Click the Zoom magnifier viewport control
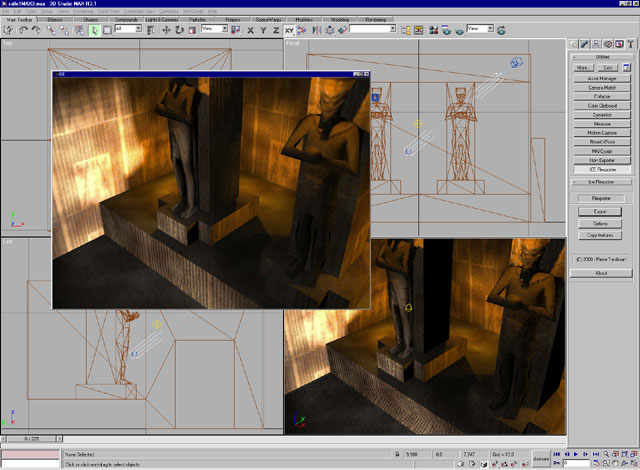 point(606,454)
